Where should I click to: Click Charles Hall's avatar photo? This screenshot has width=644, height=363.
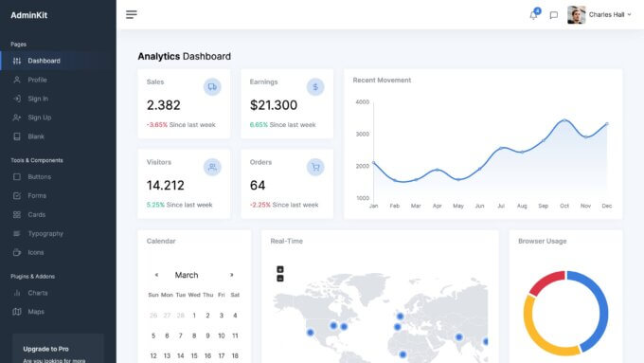(x=576, y=15)
